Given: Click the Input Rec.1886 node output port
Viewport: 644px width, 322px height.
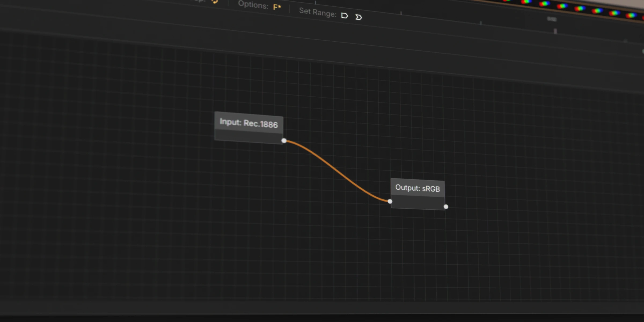Looking at the screenshot, I should point(284,141).
